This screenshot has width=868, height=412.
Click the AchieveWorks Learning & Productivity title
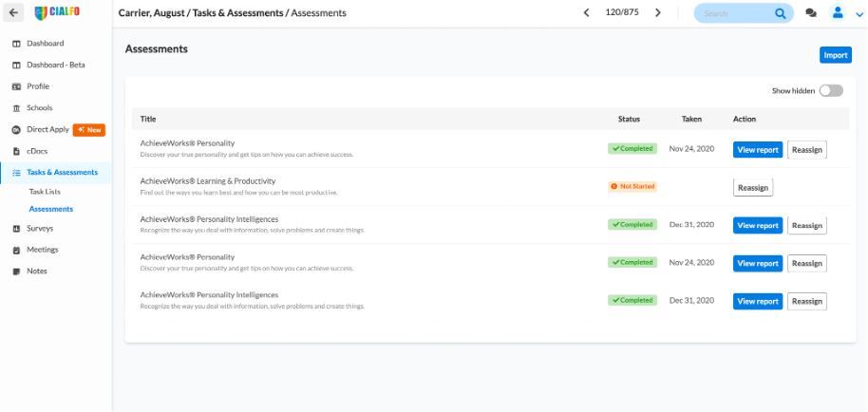tap(208, 181)
